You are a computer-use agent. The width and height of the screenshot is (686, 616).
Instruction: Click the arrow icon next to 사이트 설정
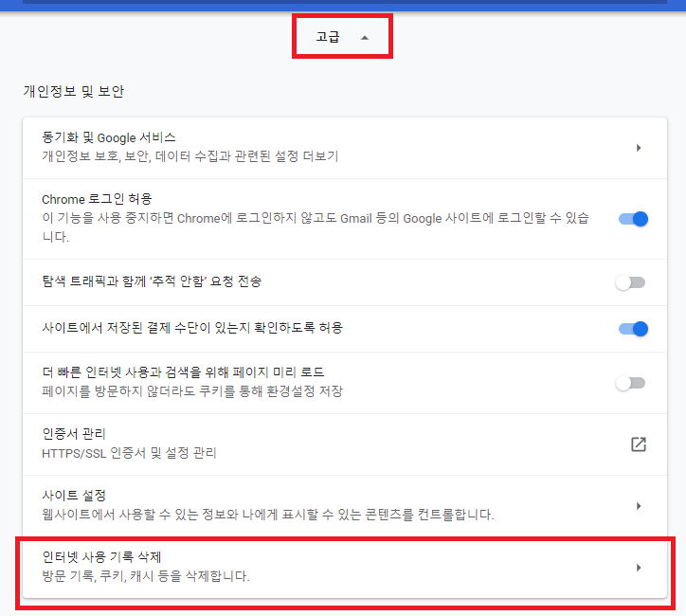639,506
